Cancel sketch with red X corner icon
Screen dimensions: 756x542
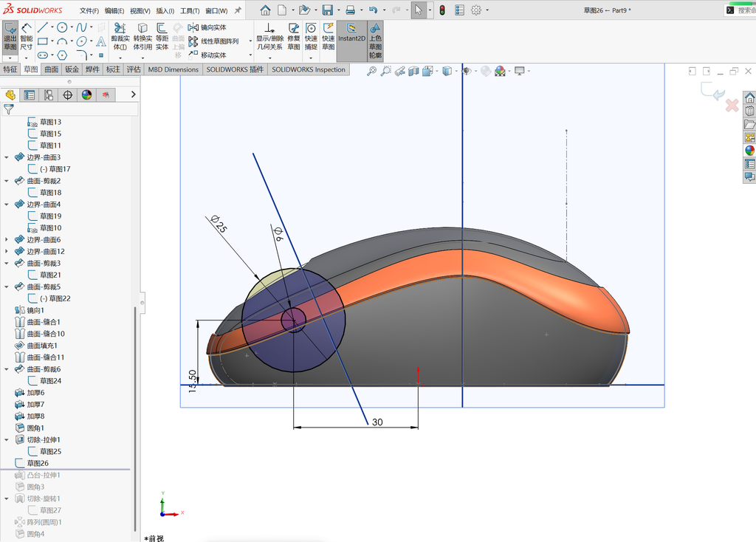732,105
